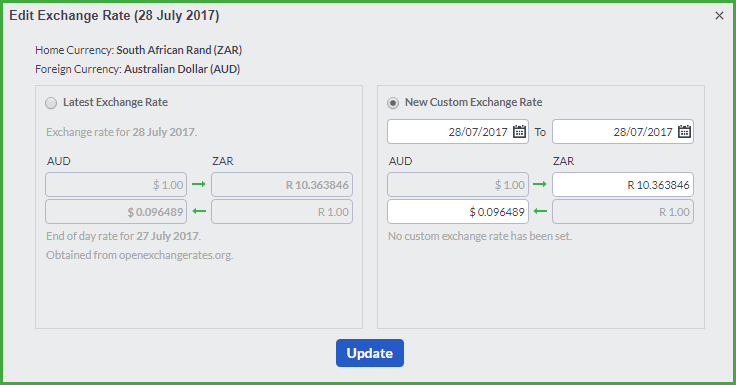Viewport: 736px width, 385px height.
Task: Edit the custom start date field 28/07/2017
Action: 458,131
